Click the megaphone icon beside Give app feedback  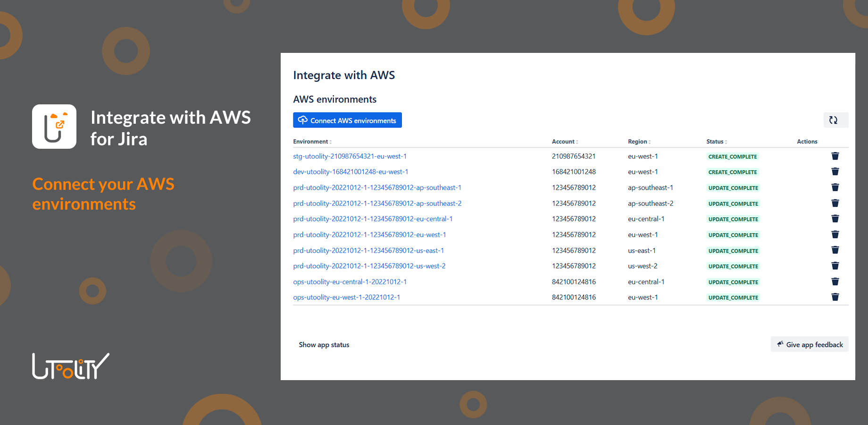780,344
